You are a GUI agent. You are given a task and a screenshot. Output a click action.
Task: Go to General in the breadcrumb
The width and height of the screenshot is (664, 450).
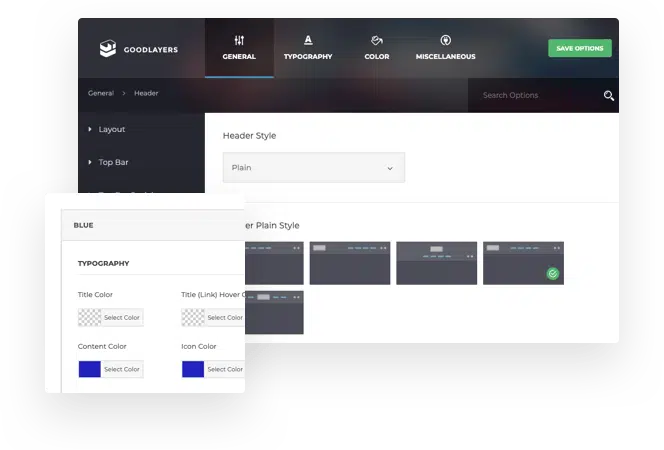pyautogui.click(x=100, y=93)
